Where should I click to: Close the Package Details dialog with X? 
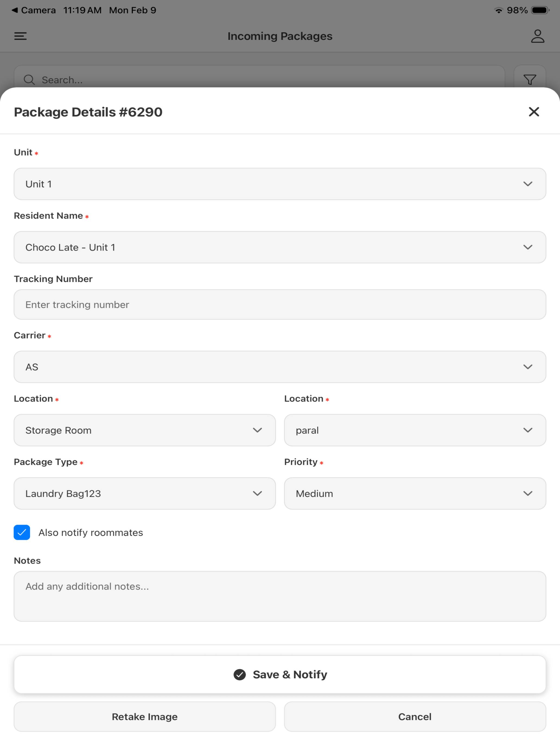point(534,112)
